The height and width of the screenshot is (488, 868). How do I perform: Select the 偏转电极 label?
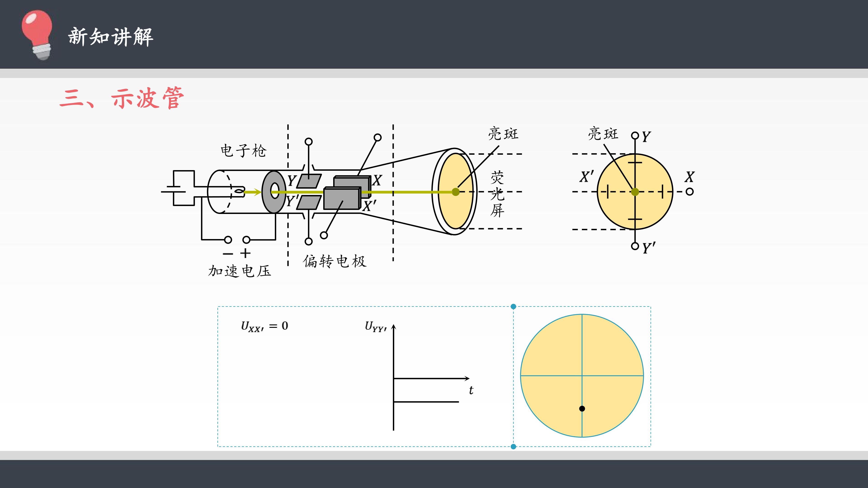[335, 261]
